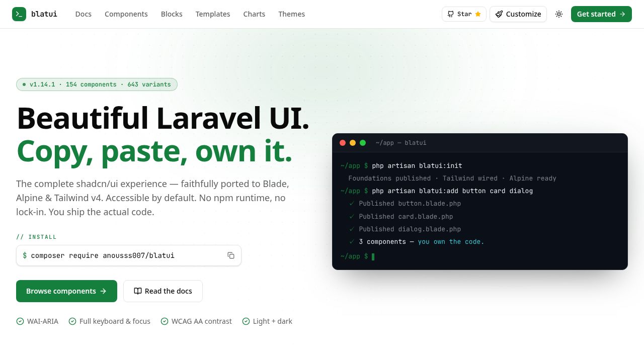Open the Components menu item
This screenshot has width=644, height=362.
pos(126,14)
